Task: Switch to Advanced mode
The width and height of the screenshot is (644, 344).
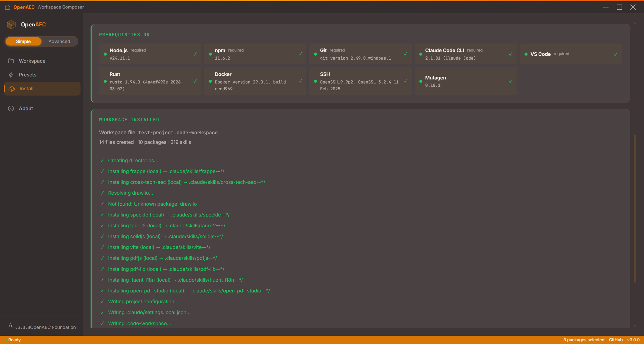Action: [59, 41]
